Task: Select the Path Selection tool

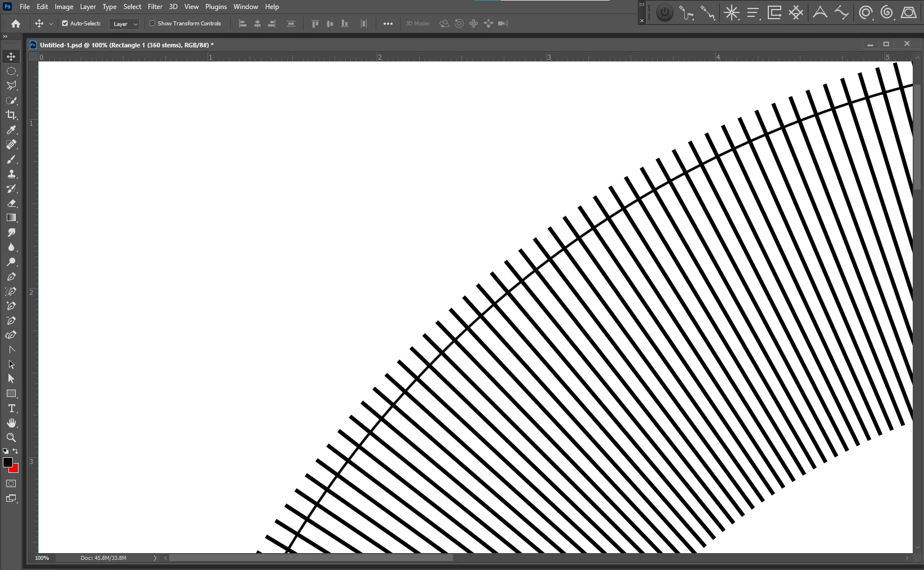Action: coord(11,364)
